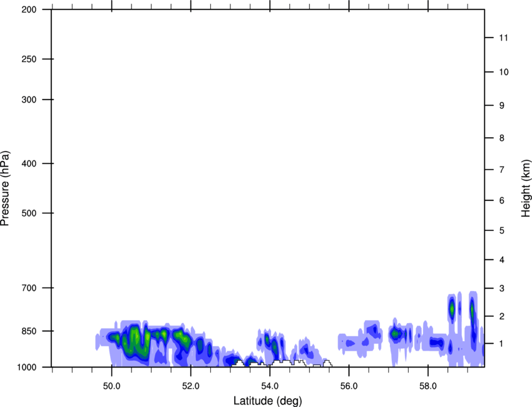
Task: Select the 700 pressure tick label
Action: tap(29, 288)
